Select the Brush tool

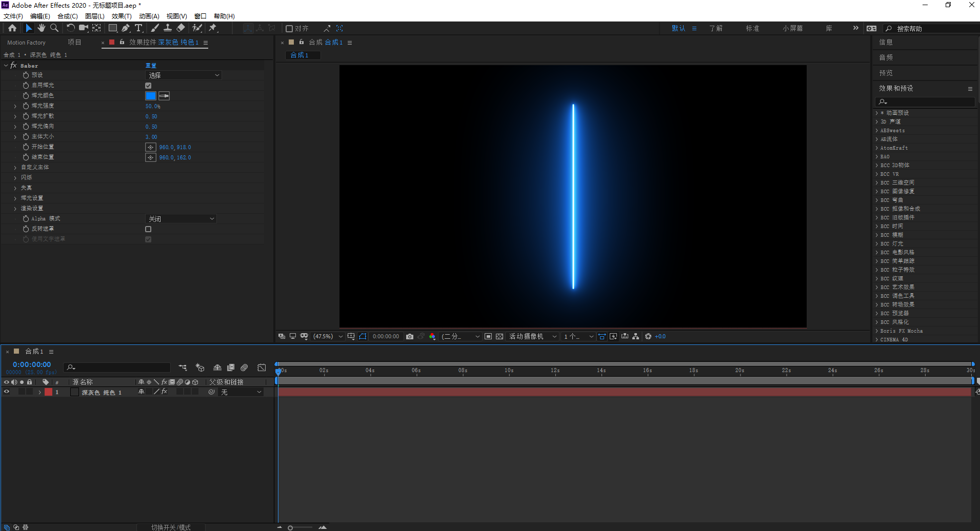(154, 28)
